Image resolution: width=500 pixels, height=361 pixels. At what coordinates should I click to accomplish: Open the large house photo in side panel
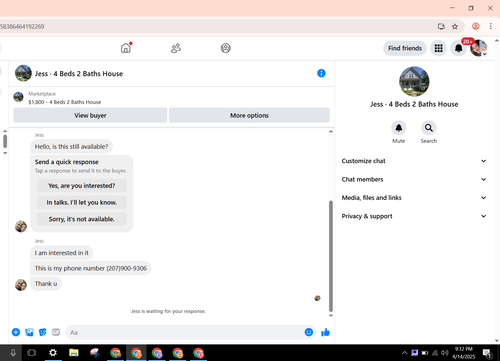[x=414, y=81]
